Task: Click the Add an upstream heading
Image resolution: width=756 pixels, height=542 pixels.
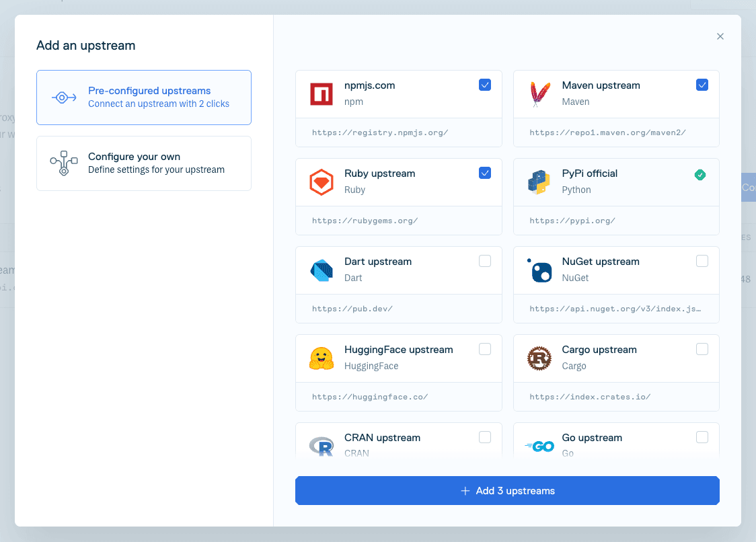Action: tap(86, 45)
